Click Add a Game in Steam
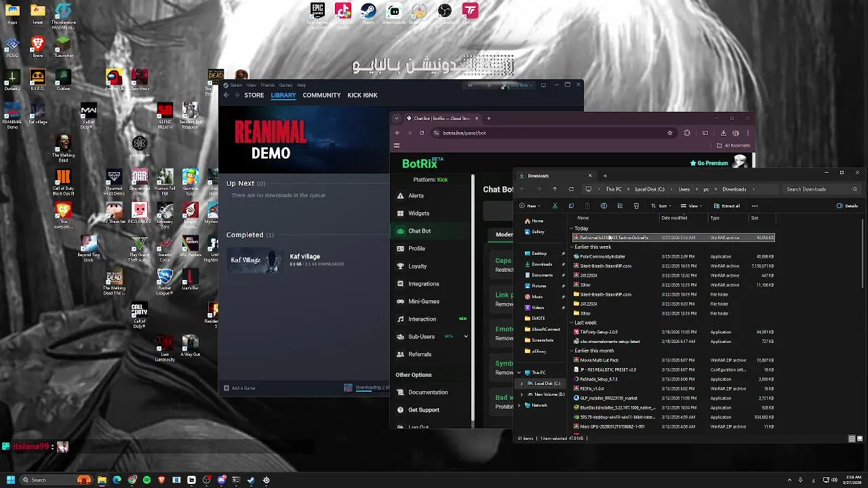This screenshot has width=868, height=488. point(239,388)
